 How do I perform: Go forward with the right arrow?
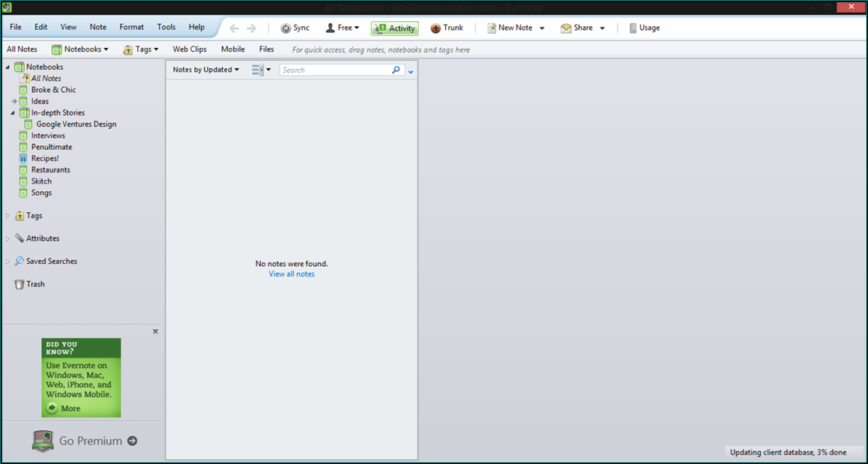[x=251, y=28]
